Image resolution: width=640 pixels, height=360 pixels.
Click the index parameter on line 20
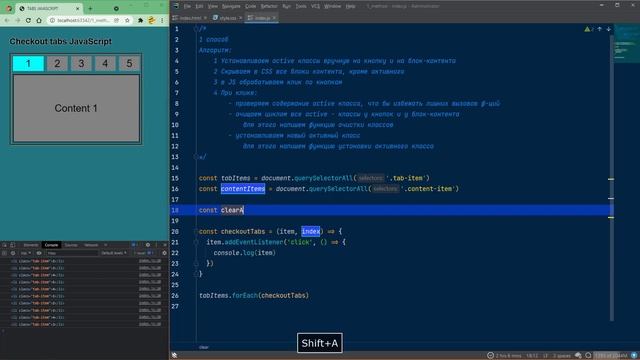[x=311, y=231]
